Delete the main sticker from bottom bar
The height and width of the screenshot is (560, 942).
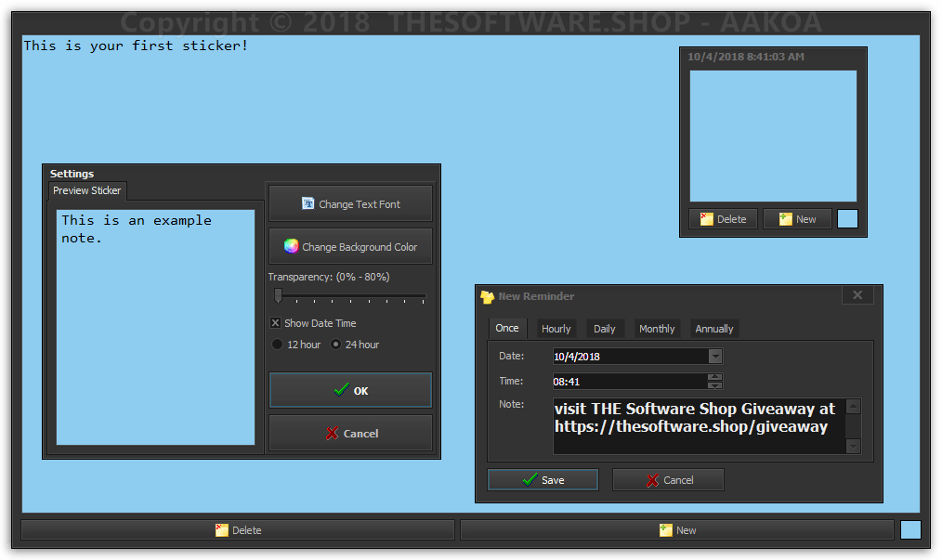(x=238, y=530)
